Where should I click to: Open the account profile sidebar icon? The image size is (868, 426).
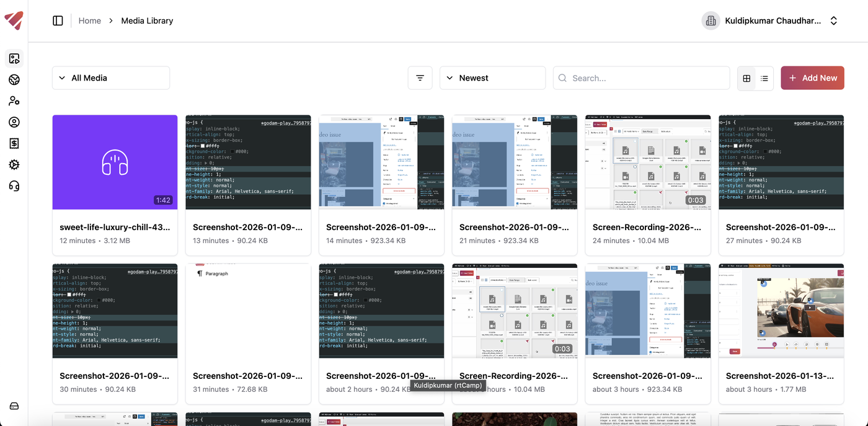click(14, 122)
